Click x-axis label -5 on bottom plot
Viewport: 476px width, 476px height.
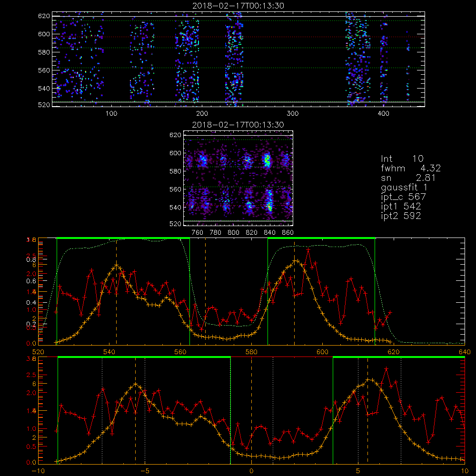tap(145, 471)
